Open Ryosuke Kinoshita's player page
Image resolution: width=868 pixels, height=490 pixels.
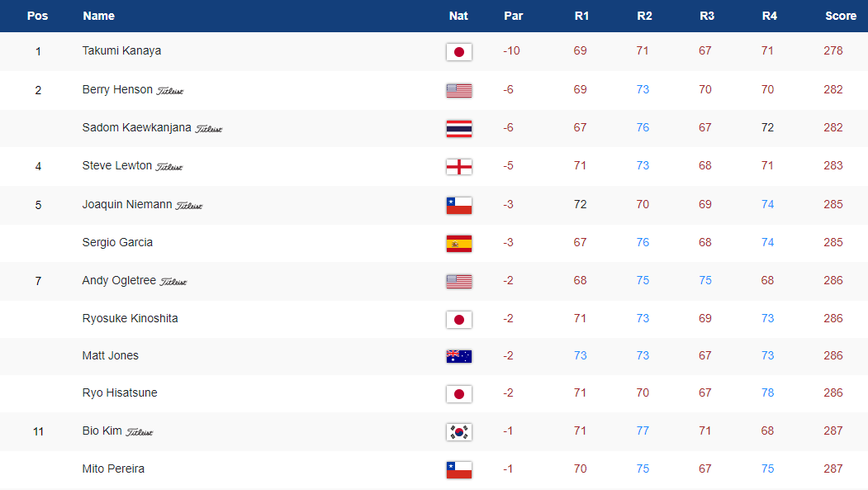(x=130, y=318)
